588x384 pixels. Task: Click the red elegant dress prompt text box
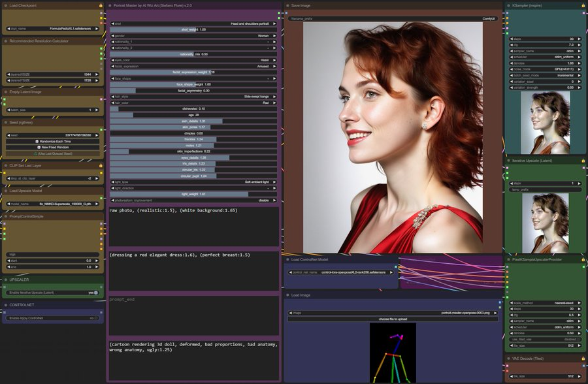(x=194, y=271)
